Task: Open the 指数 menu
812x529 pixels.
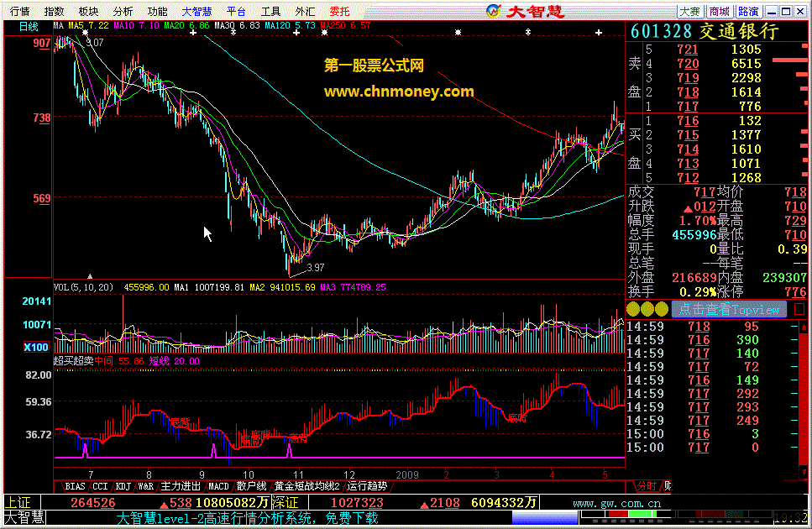Action: (x=54, y=11)
